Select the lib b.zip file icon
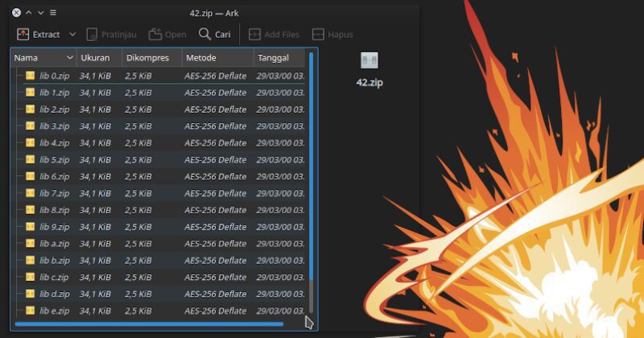The image size is (644, 338). pyautogui.click(x=30, y=261)
